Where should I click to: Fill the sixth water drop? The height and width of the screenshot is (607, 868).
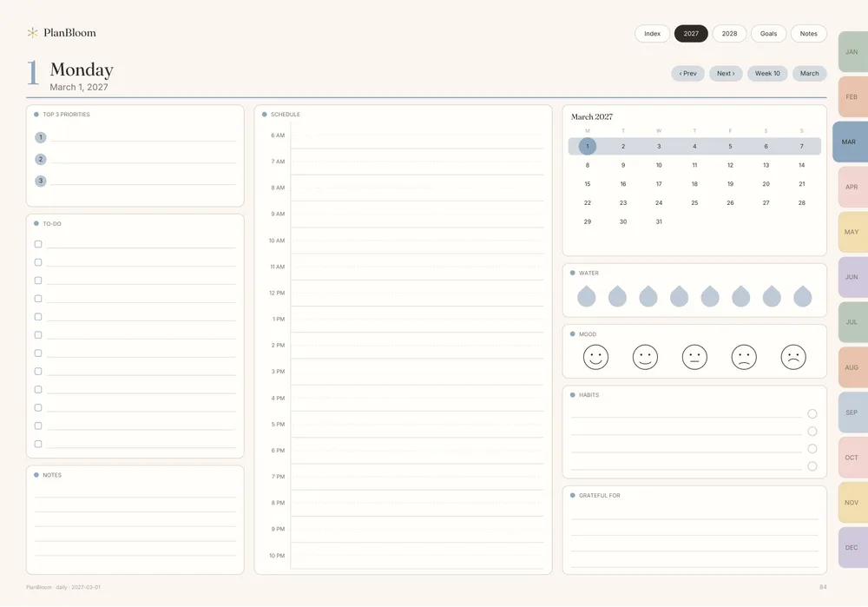pyautogui.click(x=740, y=296)
